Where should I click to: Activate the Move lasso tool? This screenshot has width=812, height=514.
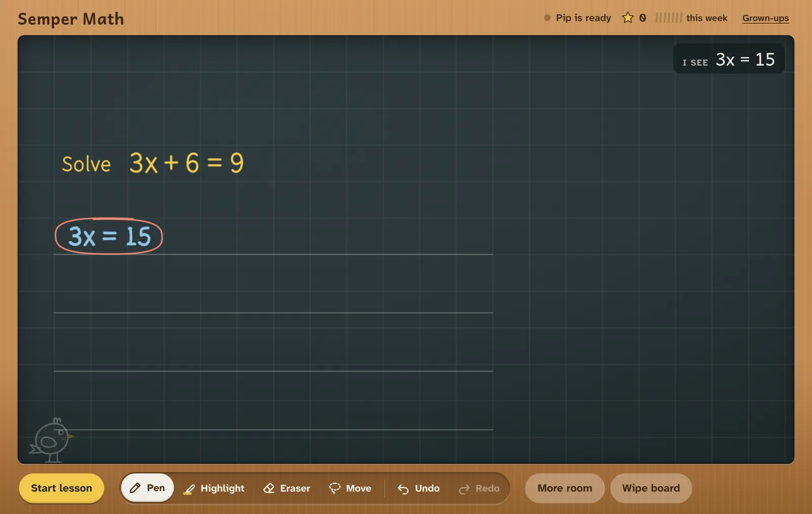click(350, 488)
